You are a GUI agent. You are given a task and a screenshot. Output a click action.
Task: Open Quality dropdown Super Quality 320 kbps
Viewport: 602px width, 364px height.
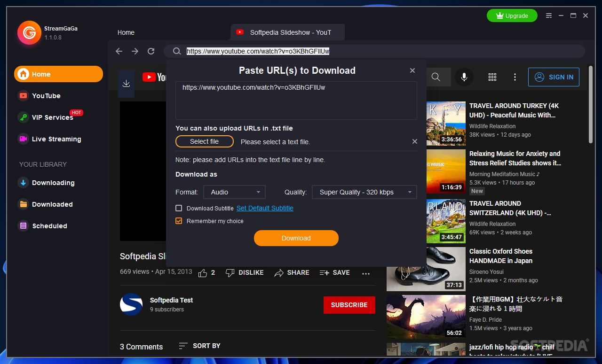364,192
